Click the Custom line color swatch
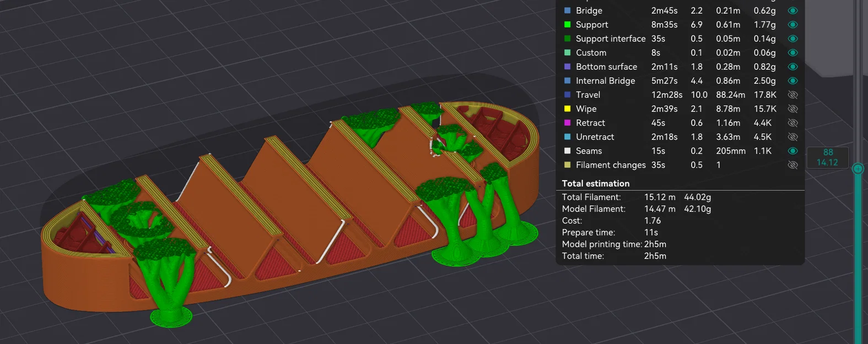 point(567,53)
